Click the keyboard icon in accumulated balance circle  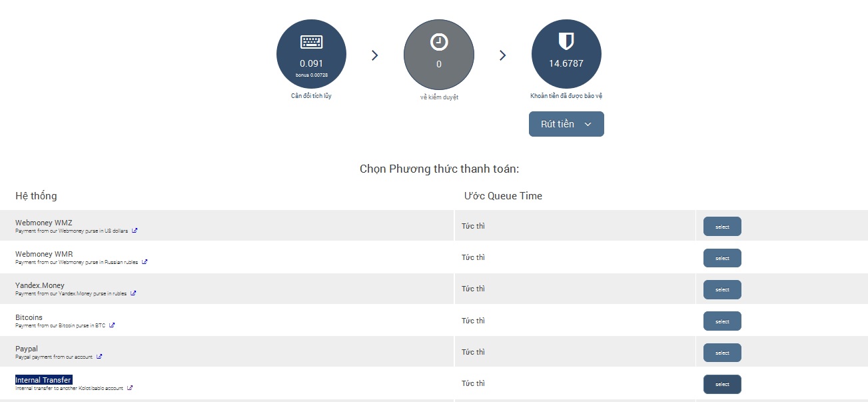(311, 42)
